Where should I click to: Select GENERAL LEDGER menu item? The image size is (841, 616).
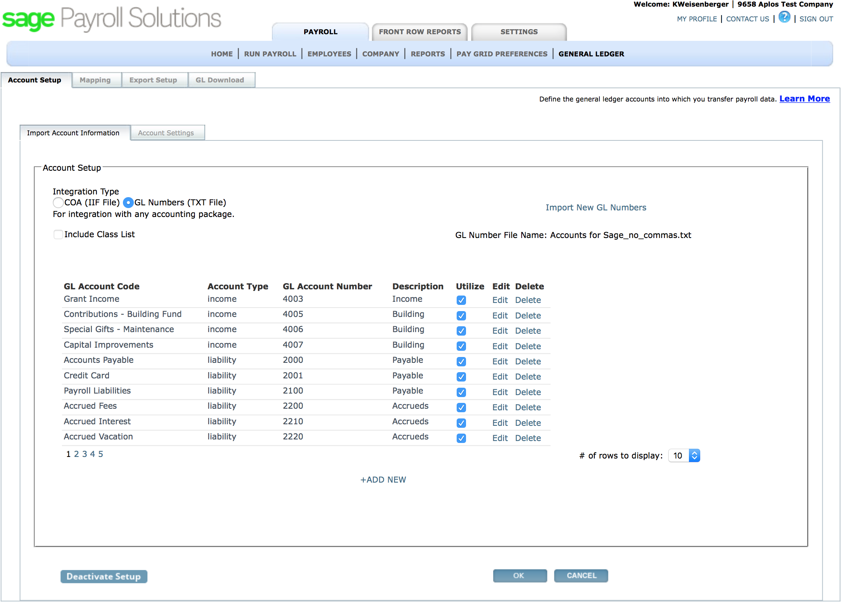point(591,54)
